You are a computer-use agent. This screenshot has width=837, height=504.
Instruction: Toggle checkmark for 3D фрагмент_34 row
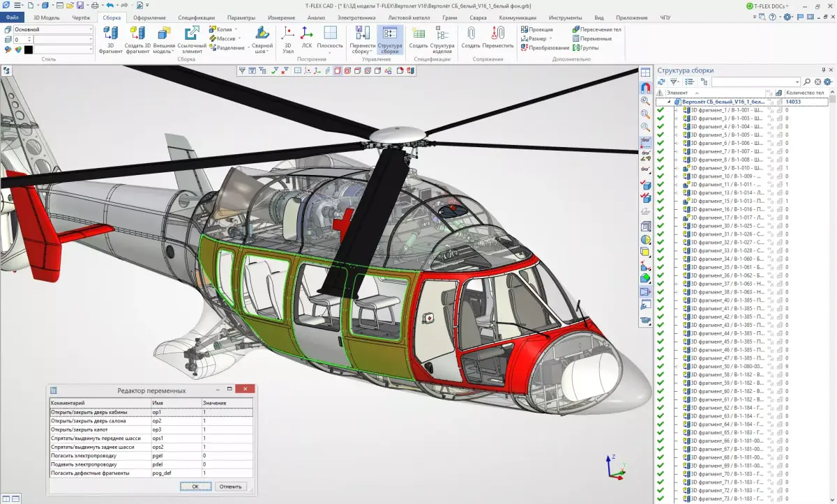661,259
